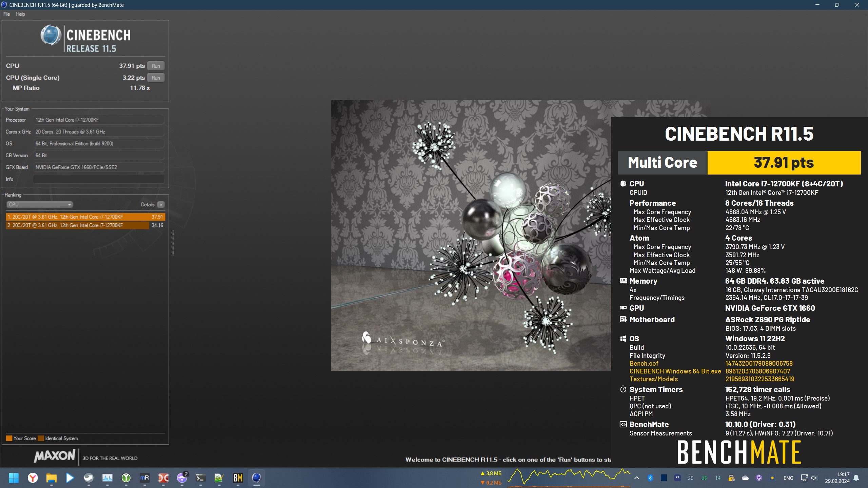
Task: Open the mR app in the taskbar
Action: click(x=144, y=478)
